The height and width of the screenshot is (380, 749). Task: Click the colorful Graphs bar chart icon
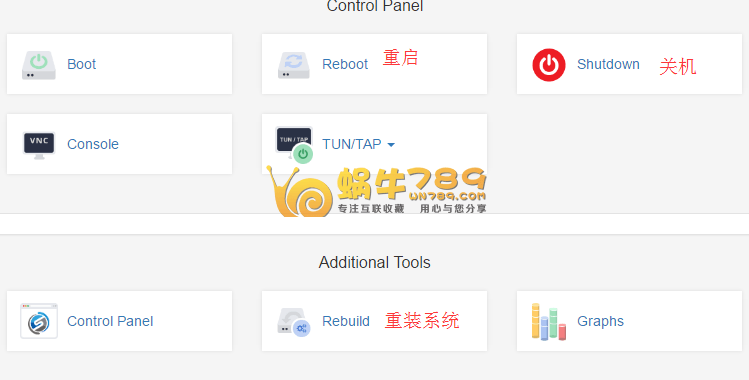(x=549, y=321)
